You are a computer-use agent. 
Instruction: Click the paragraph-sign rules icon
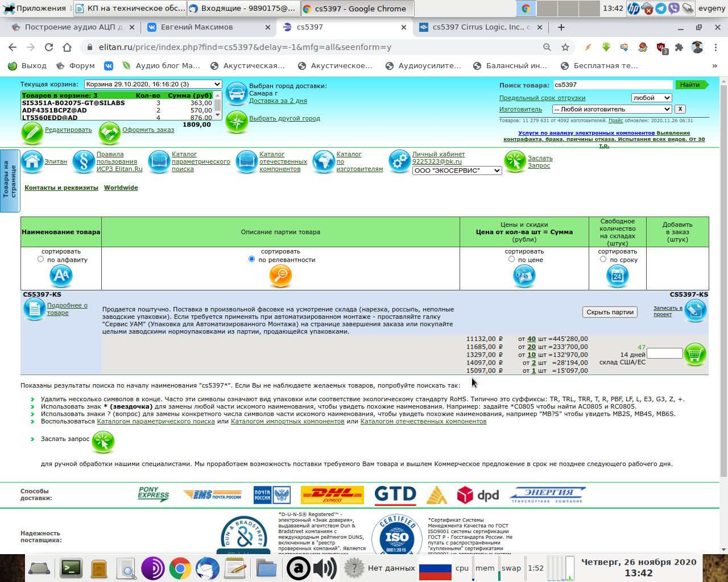[84, 162]
